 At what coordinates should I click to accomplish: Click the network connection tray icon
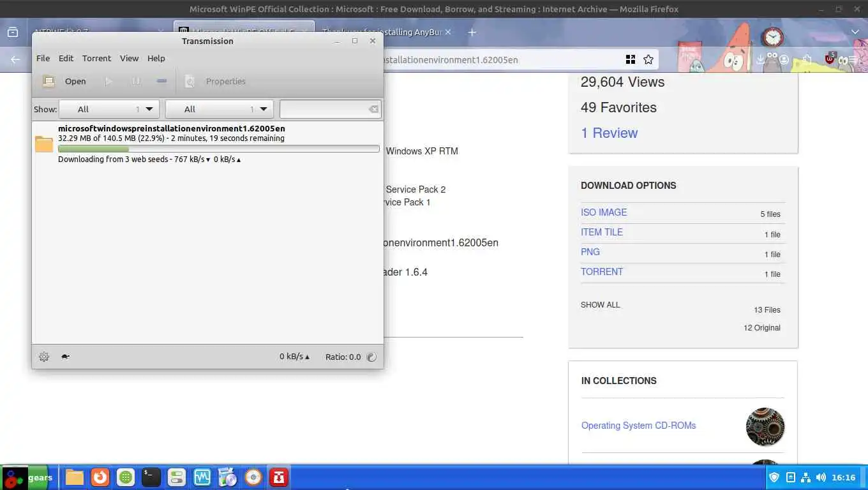pos(805,477)
